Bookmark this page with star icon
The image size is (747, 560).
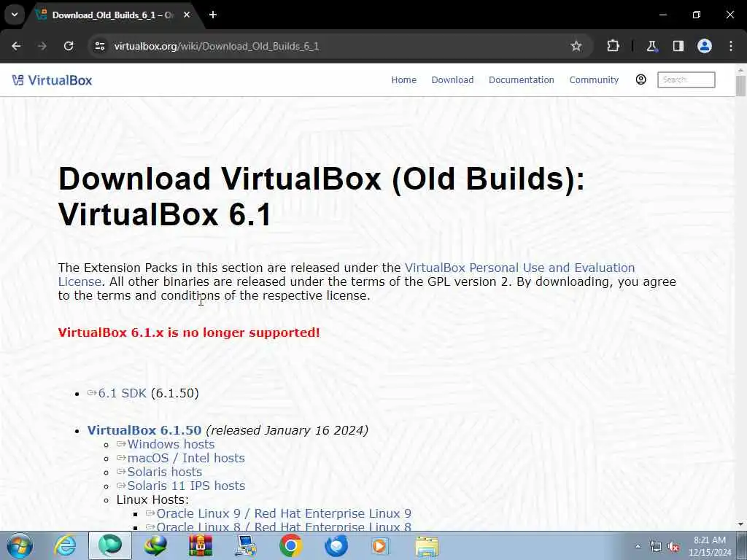(576, 46)
